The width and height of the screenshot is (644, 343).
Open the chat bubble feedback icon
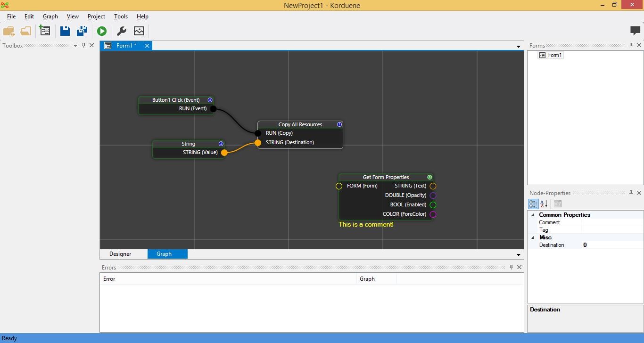click(635, 31)
